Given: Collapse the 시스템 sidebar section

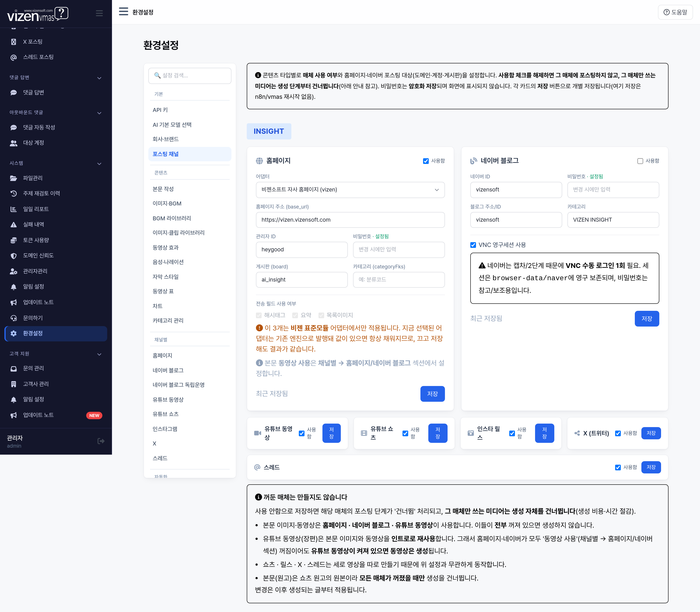Looking at the screenshot, I should [99, 163].
